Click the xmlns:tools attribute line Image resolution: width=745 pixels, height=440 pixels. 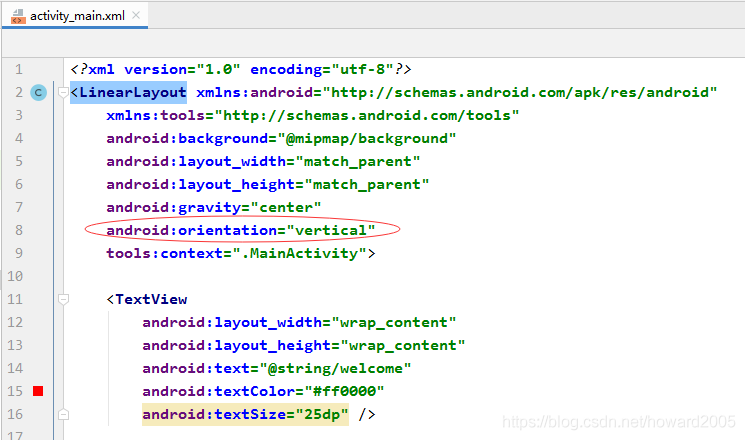(313, 115)
